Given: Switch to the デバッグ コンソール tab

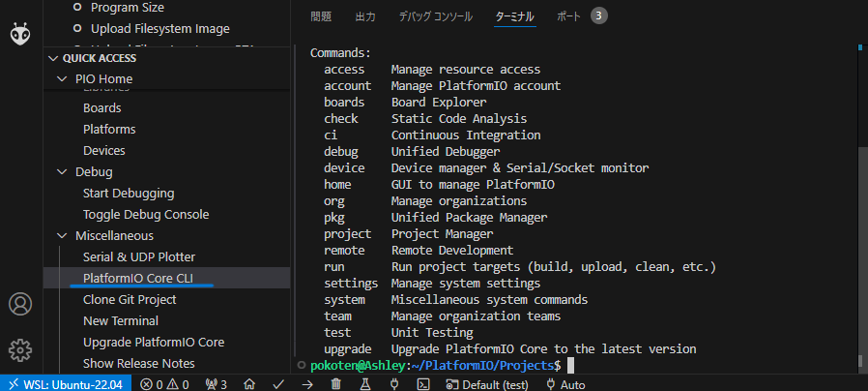Looking at the screenshot, I should tap(436, 16).
